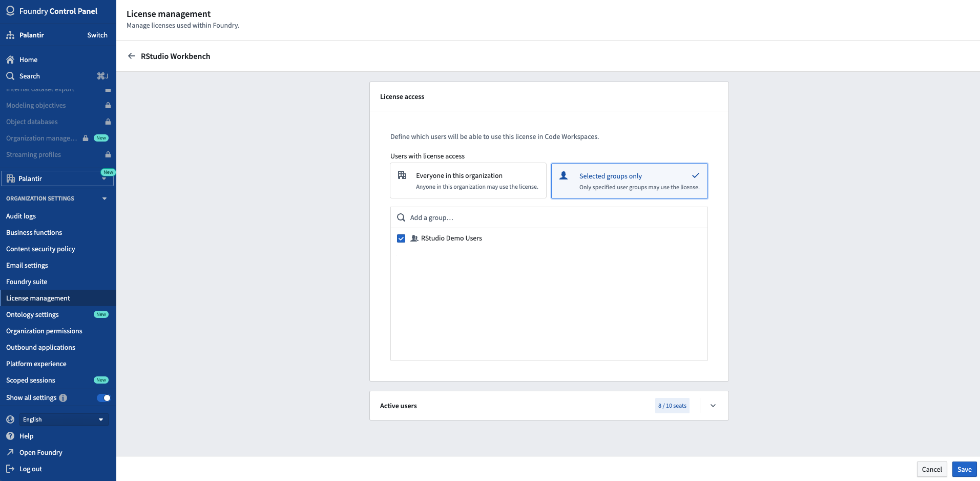This screenshot has width=980, height=481.
Task: Click the Add a group search field
Action: tap(549, 217)
